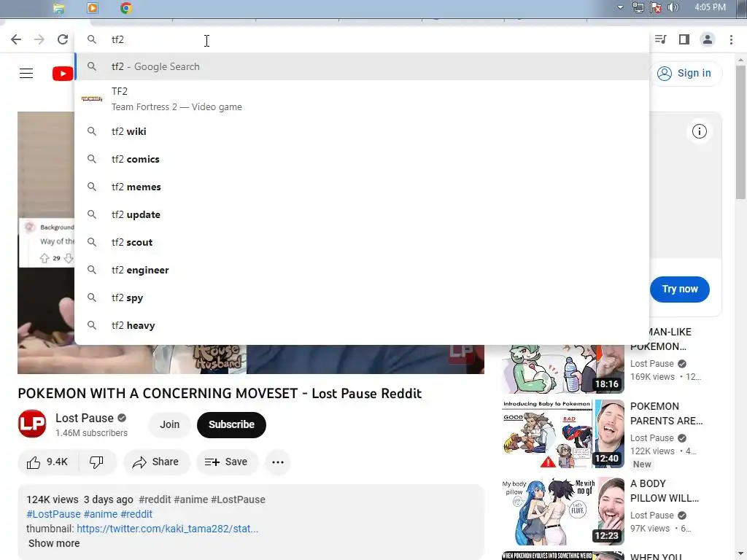
Task: Open the twitter.com thumbnail link
Action: pos(167,529)
